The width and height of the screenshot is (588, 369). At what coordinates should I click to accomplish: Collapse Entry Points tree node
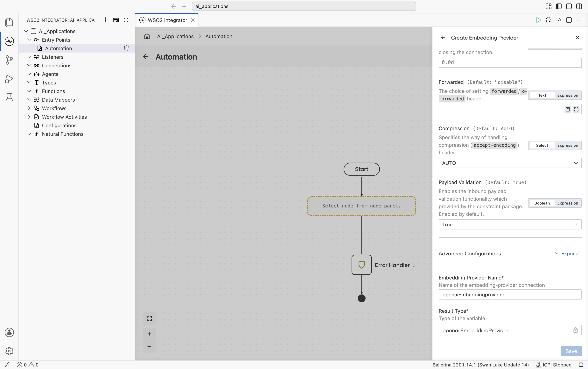coord(29,40)
